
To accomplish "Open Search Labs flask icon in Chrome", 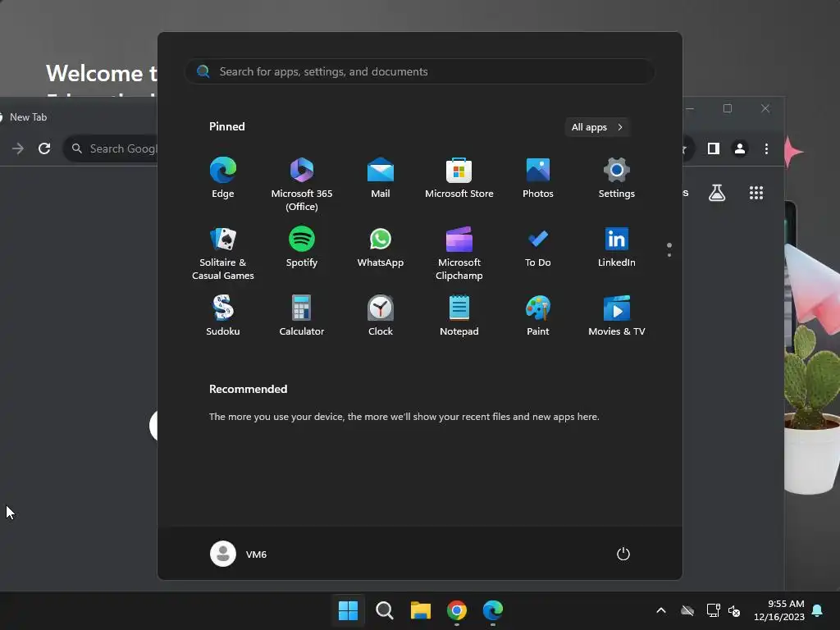I will coord(717,192).
